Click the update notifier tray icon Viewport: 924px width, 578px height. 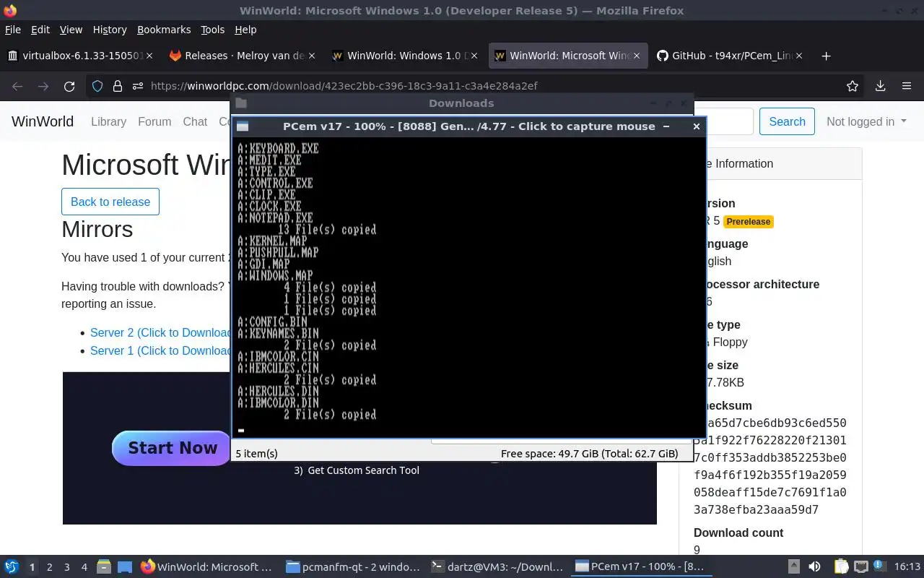pyautogui.click(x=879, y=567)
